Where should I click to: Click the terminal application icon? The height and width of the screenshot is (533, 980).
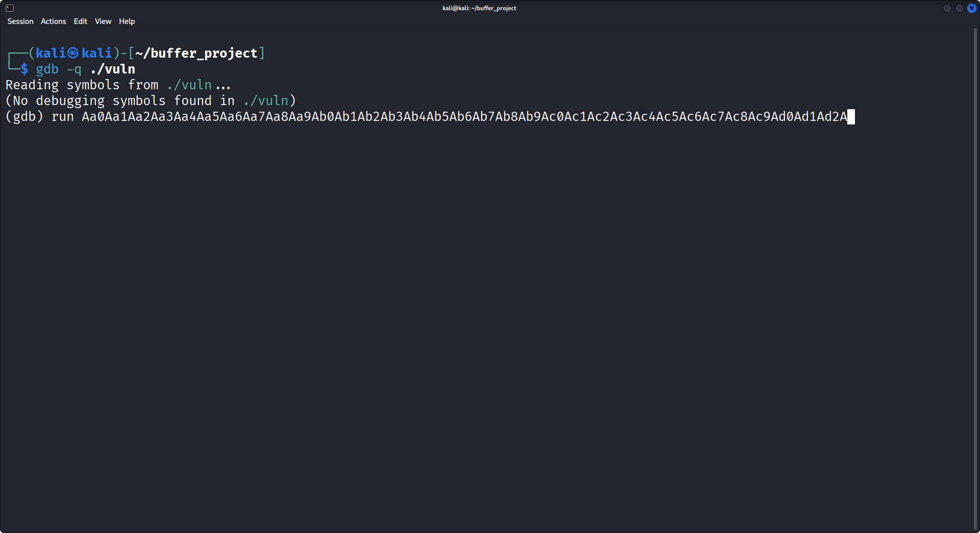[x=9, y=8]
